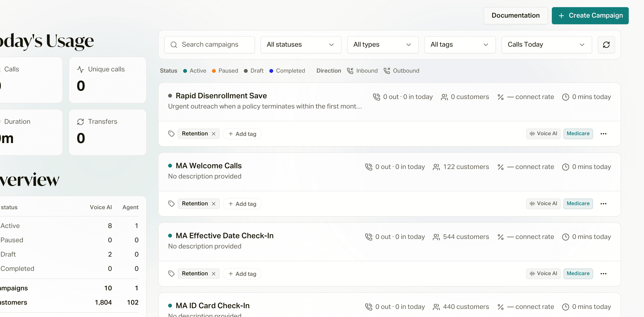This screenshot has height=317, width=644.
Task: Click the clock icon on Rapid Disenrollment Save
Action: tap(565, 97)
